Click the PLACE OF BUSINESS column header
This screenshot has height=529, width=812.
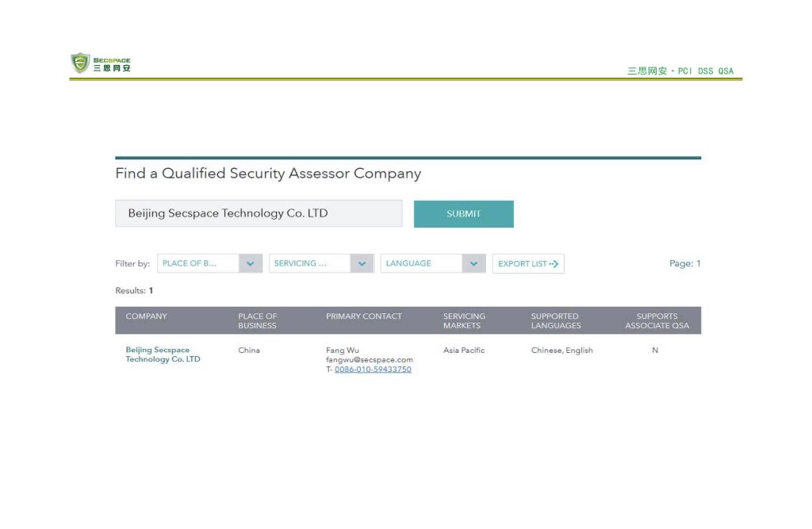tap(258, 320)
